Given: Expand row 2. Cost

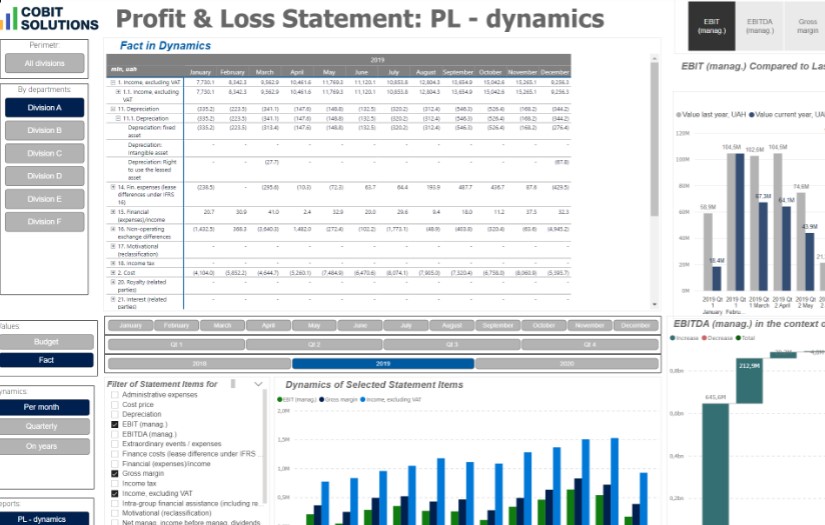Looking at the screenshot, I should coord(113,272).
